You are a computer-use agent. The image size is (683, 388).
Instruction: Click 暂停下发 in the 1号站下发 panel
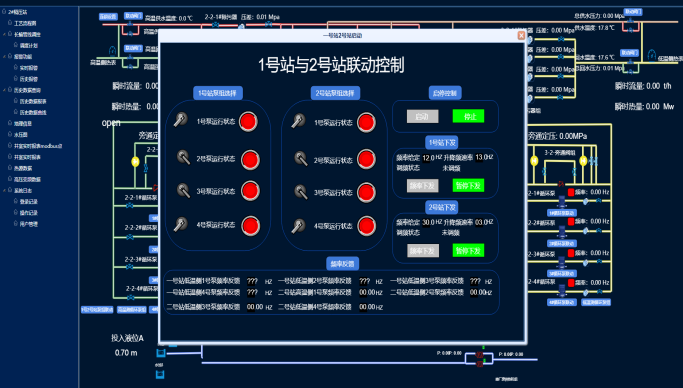click(x=468, y=186)
